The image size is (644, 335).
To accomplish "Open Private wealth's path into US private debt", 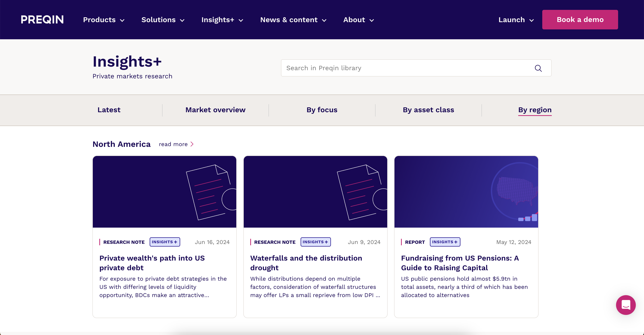I will [152, 263].
